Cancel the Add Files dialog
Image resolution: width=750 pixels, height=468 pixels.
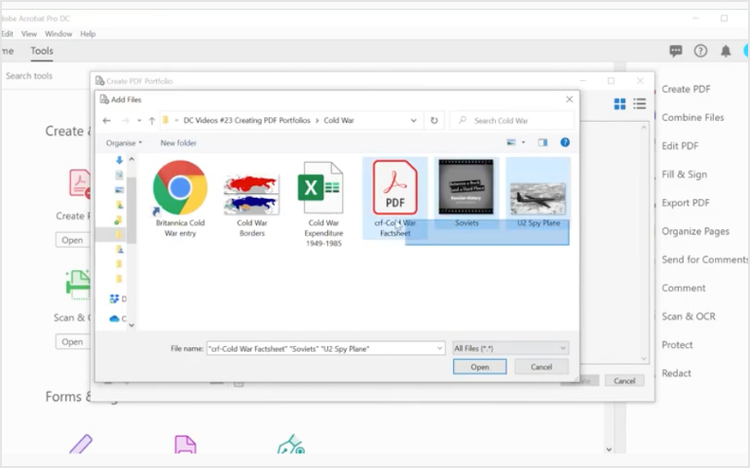point(541,367)
